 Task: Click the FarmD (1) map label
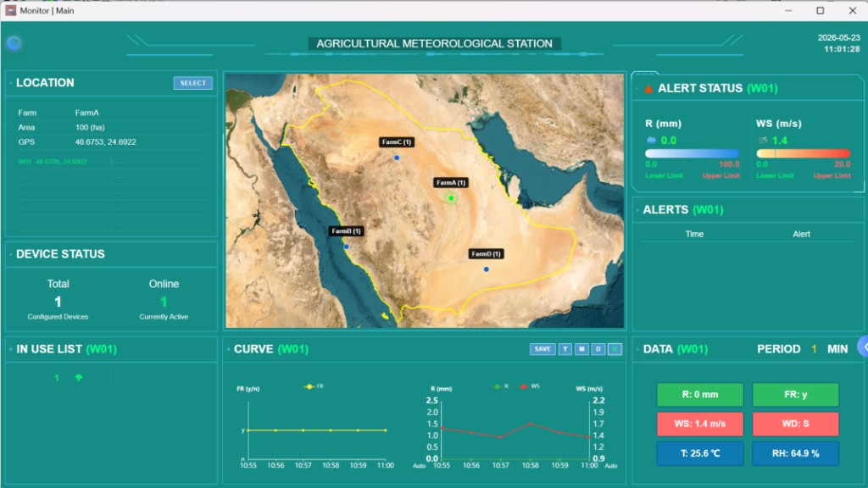(486, 254)
